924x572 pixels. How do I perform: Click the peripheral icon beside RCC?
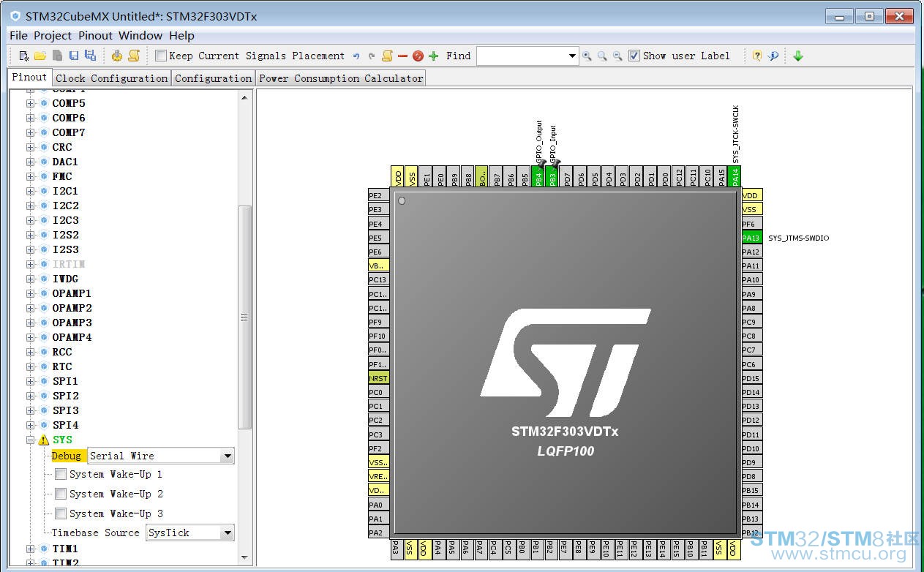click(44, 352)
